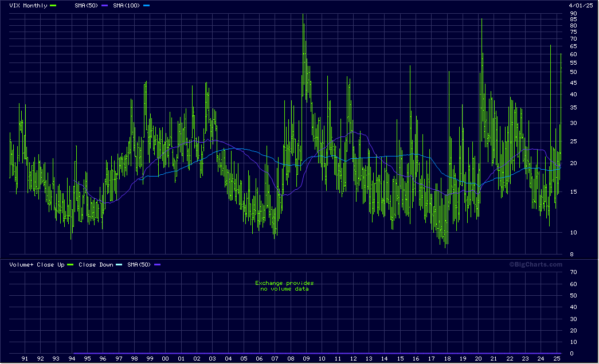Select year label 16 on the time axis
This screenshot has width=599, height=364.
coord(416,358)
